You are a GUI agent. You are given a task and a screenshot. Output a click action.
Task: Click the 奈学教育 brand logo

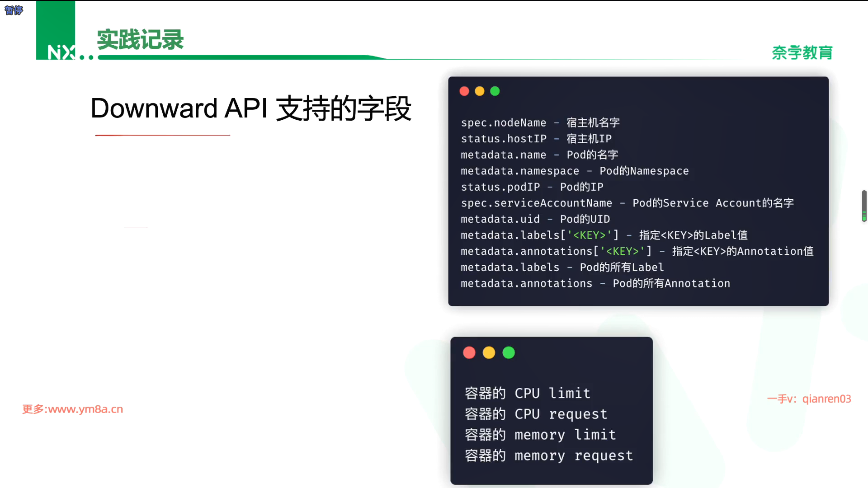coord(802,53)
